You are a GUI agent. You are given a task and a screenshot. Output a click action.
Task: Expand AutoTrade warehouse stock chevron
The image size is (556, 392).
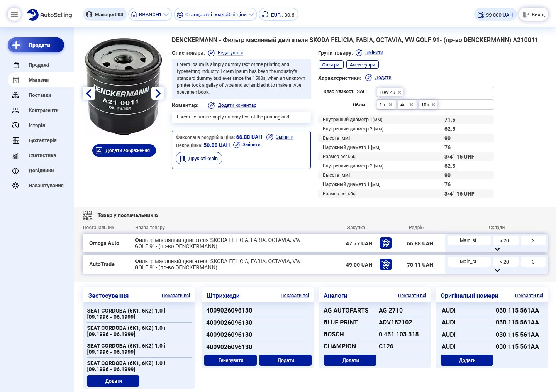pos(497,270)
